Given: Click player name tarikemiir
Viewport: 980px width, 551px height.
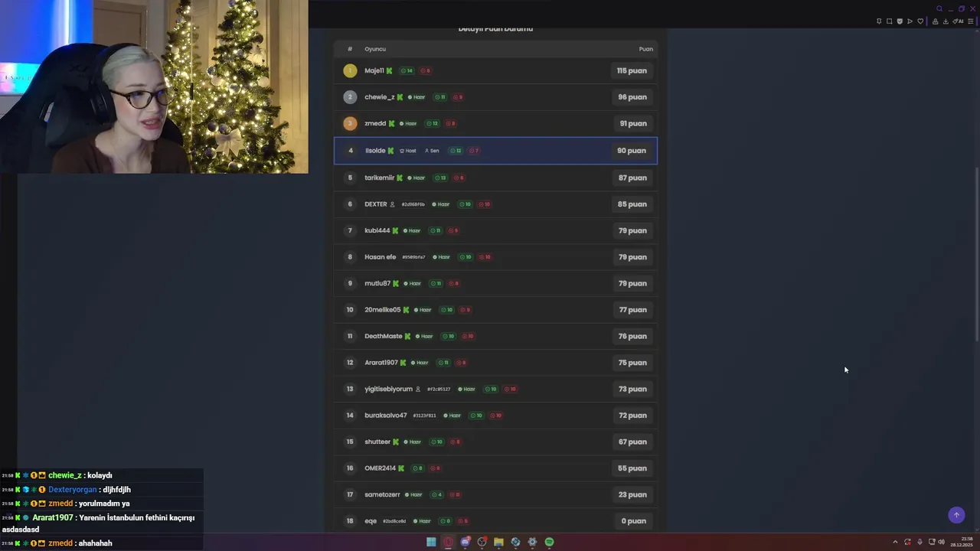Looking at the screenshot, I should [379, 178].
